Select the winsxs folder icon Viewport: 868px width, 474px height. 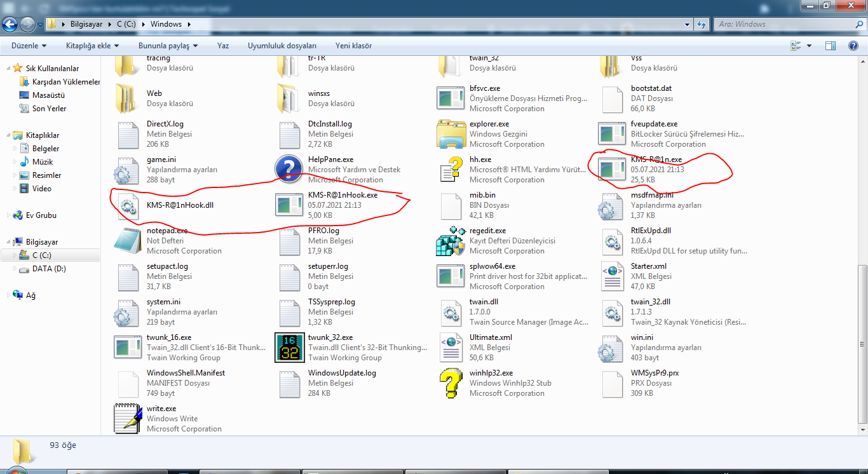(x=289, y=98)
